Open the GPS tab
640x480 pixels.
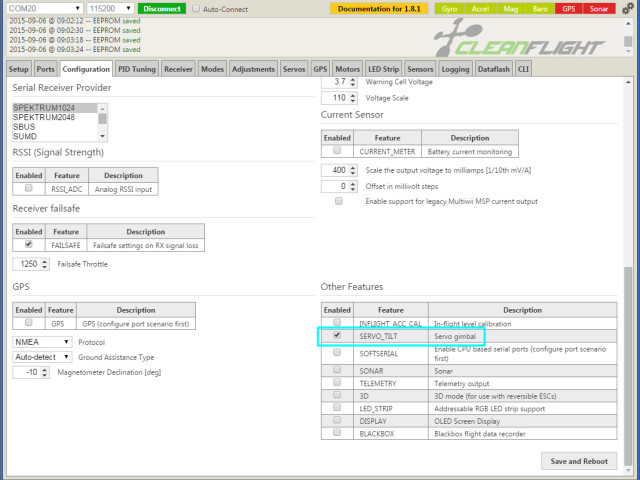pos(320,69)
